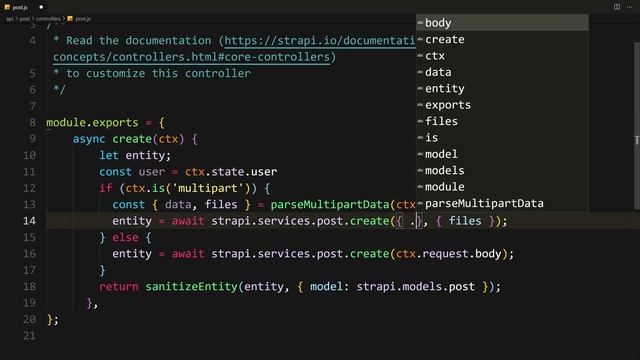Click the 'multipart' string on line 12
The image size is (640, 360).
208,188
